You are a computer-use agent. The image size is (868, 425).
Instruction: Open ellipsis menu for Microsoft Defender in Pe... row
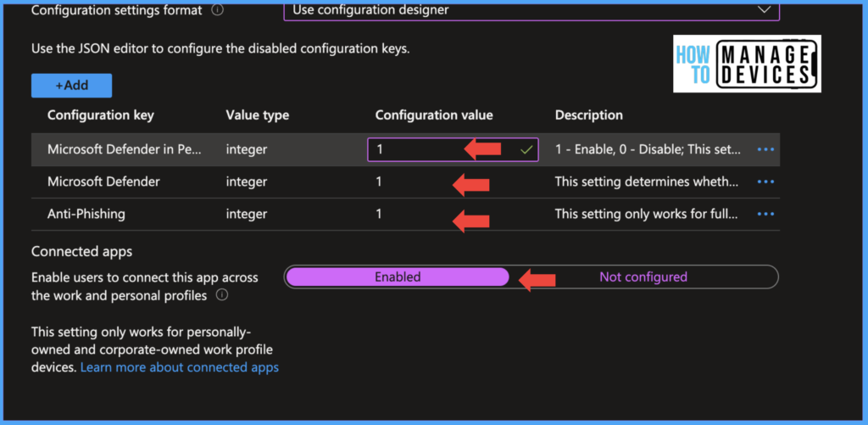(x=765, y=149)
